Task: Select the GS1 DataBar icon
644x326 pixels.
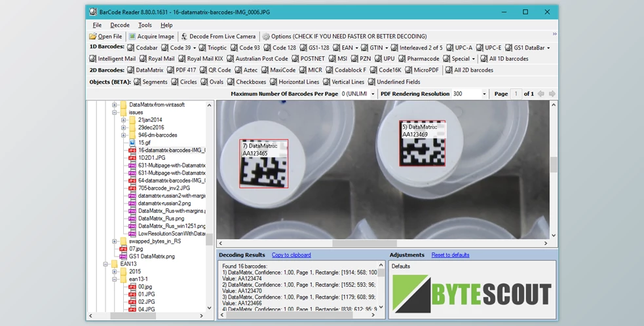Action: [509, 48]
